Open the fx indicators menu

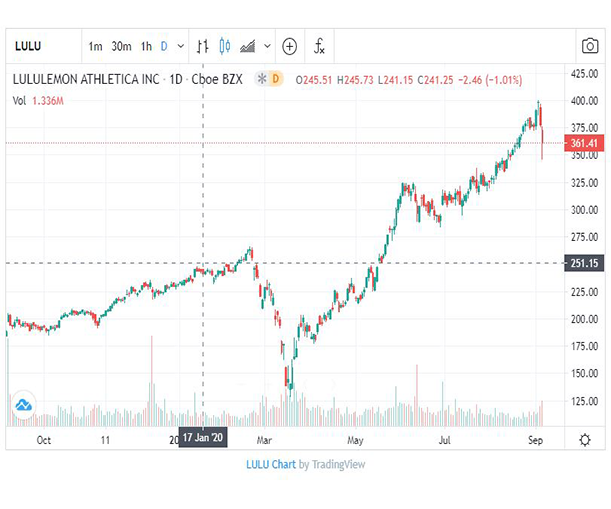pyautogui.click(x=319, y=46)
